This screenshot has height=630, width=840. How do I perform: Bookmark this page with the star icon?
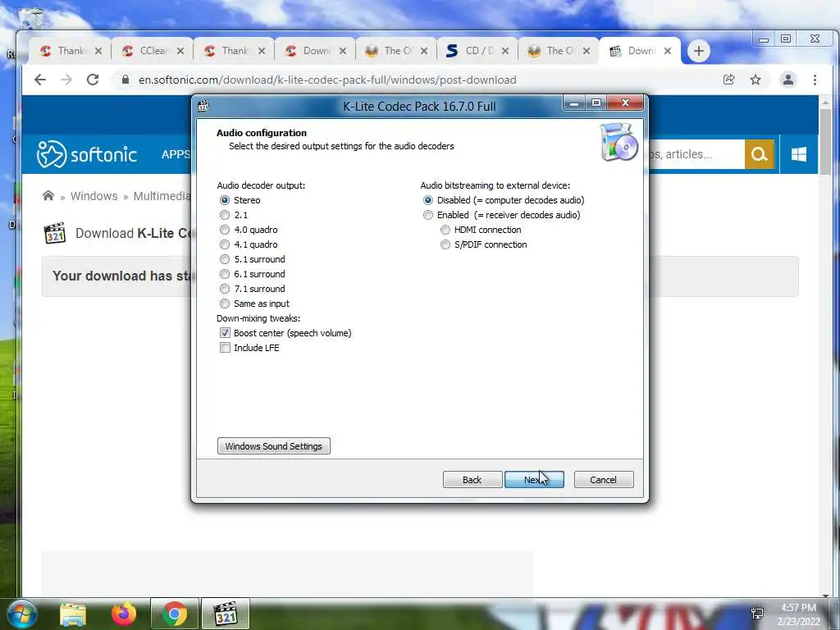point(756,80)
